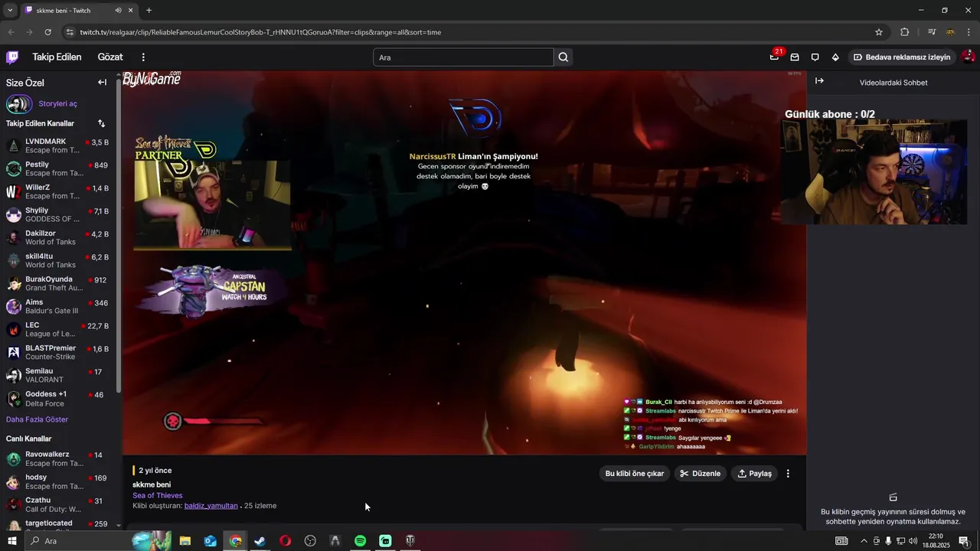Open Semilau channel in sidebar
This screenshot has height=551, width=980.
[58, 376]
